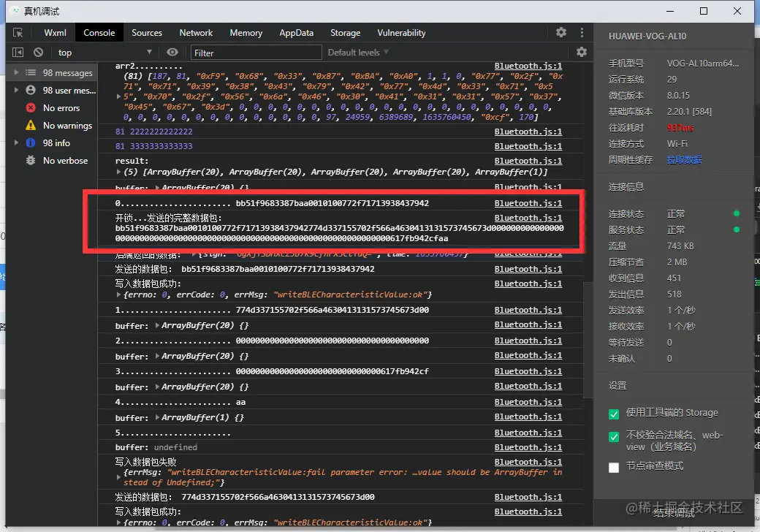Select the 98 user messages avatar icon
The width and height of the screenshot is (760, 532).
(31, 90)
